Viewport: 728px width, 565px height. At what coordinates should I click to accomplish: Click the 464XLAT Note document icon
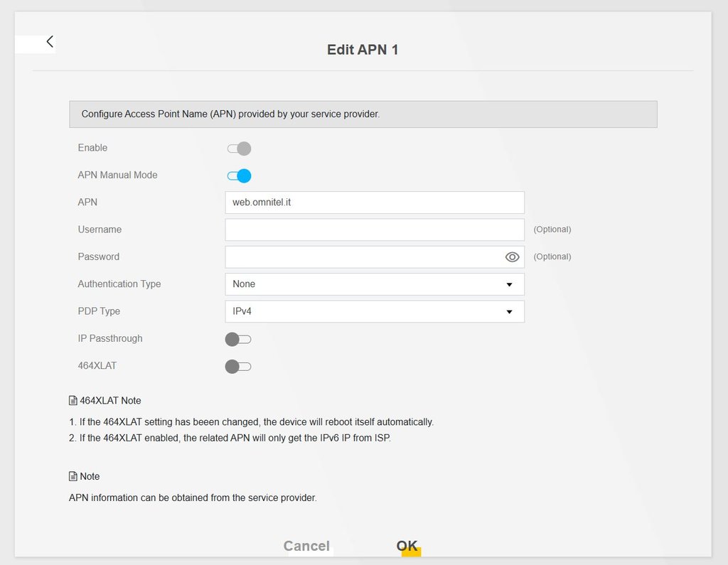73,401
